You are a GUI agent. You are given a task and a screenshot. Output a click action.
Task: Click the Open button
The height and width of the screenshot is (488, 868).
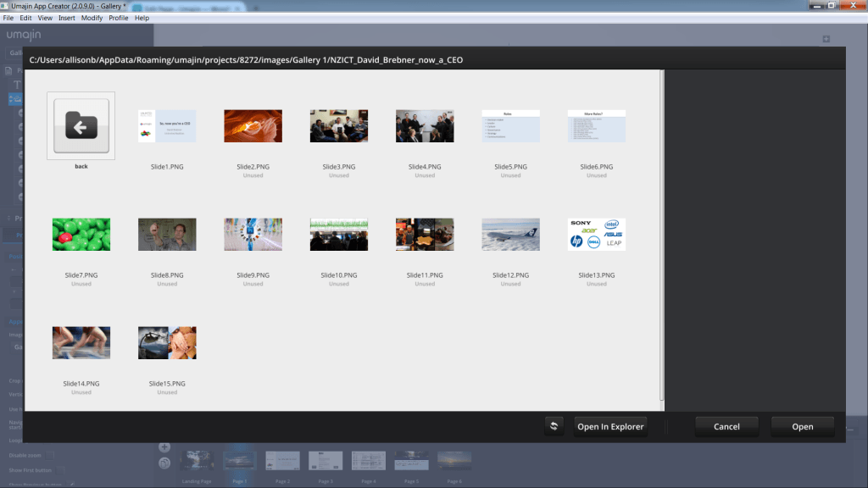pyautogui.click(x=802, y=427)
